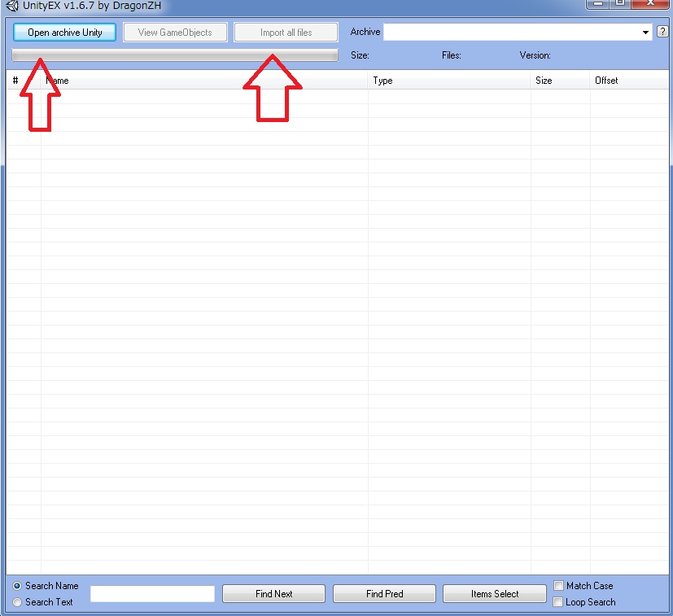This screenshot has height=616, width=673.
Task: Select the Search Text radio button
Action: [x=17, y=602]
